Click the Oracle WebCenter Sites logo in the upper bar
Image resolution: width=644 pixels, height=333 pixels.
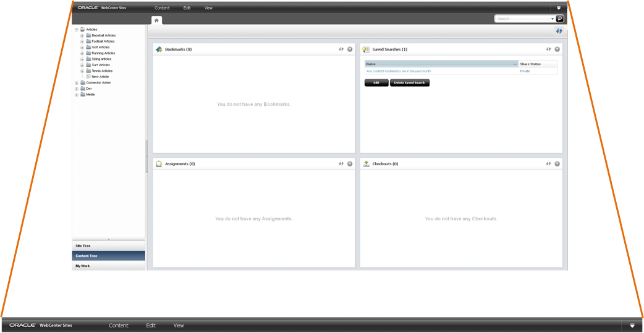[x=102, y=8]
